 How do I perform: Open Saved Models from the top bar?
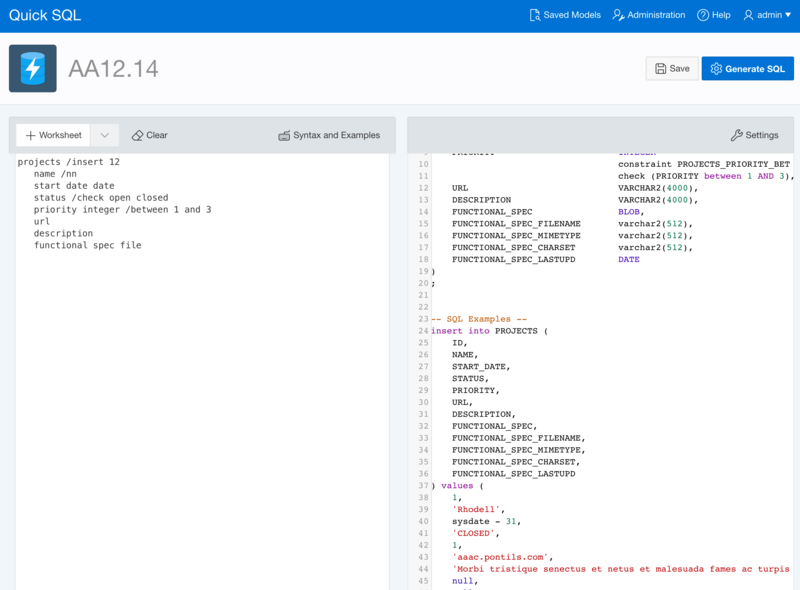[x=565, y=15]
